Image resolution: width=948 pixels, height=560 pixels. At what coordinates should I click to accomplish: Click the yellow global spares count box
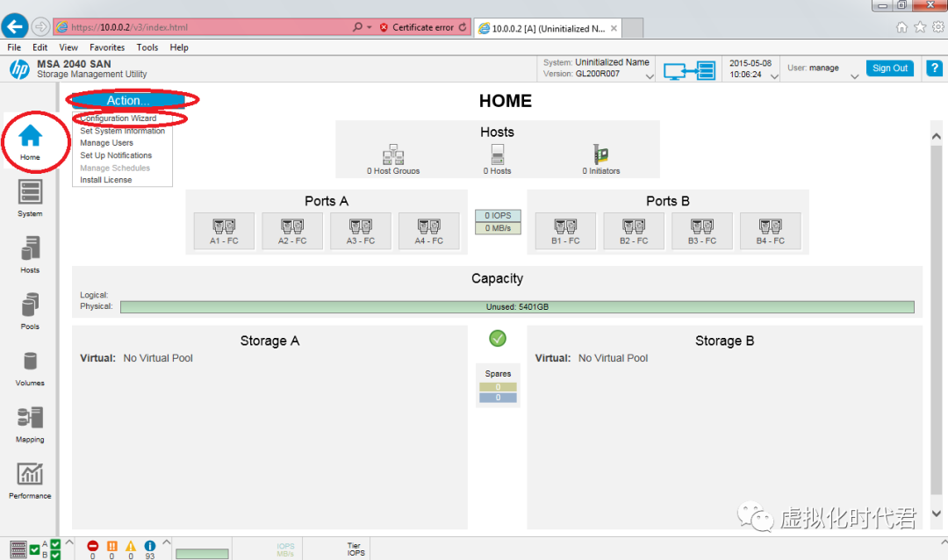[498, 387]
